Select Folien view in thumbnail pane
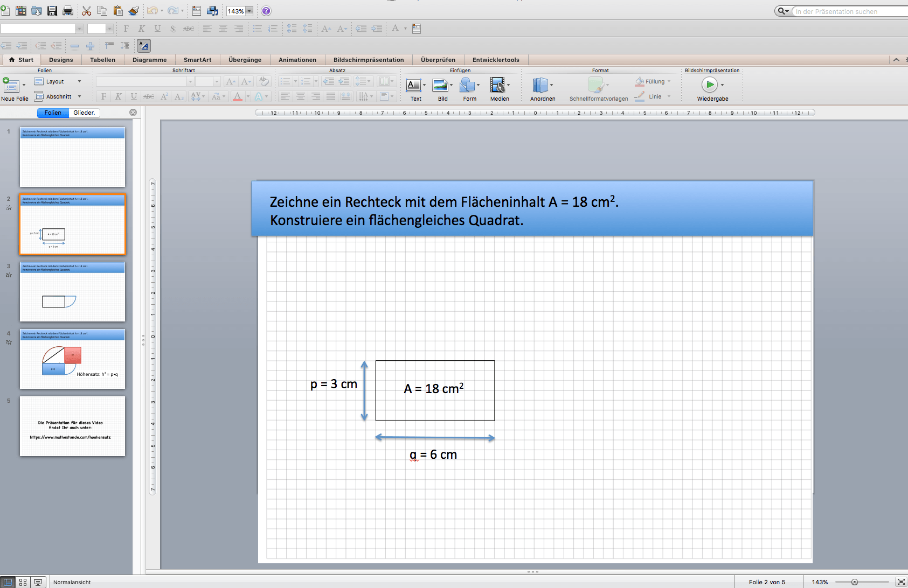 (x=53, y=113)
